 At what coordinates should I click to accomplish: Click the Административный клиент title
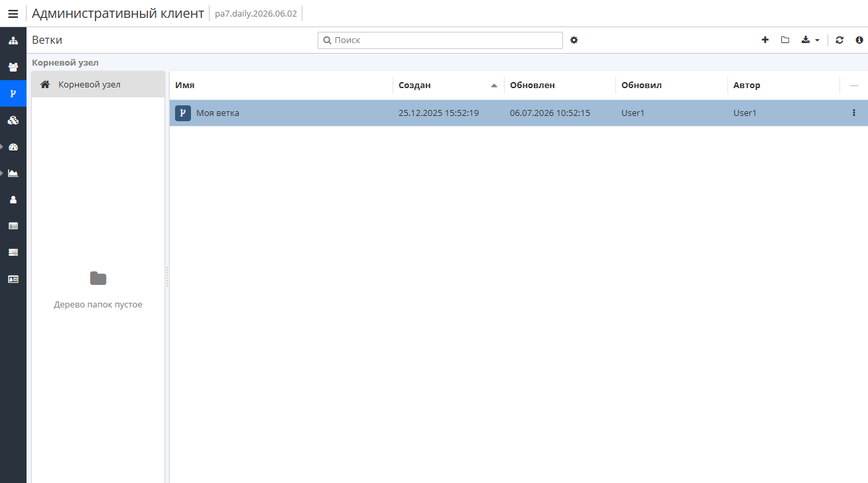click(118, 13)
